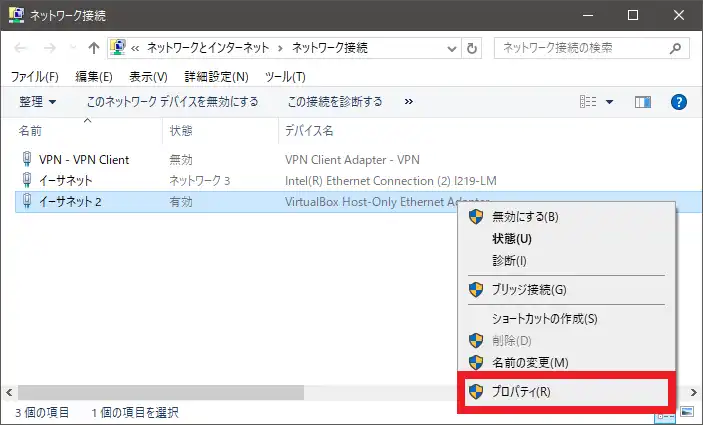The width and height of the screenshot is (703, 425).
Task: Expand the address bar history dropdown
Action: [451, 48]
